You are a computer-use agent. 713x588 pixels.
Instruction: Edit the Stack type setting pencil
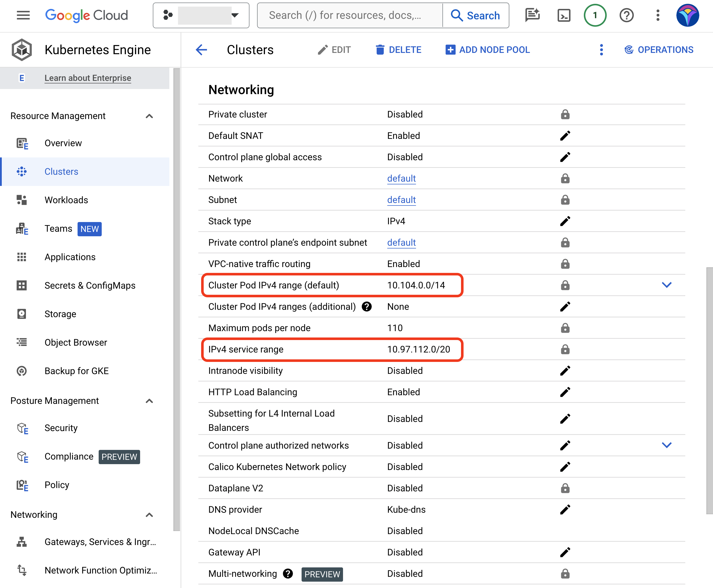565,221
